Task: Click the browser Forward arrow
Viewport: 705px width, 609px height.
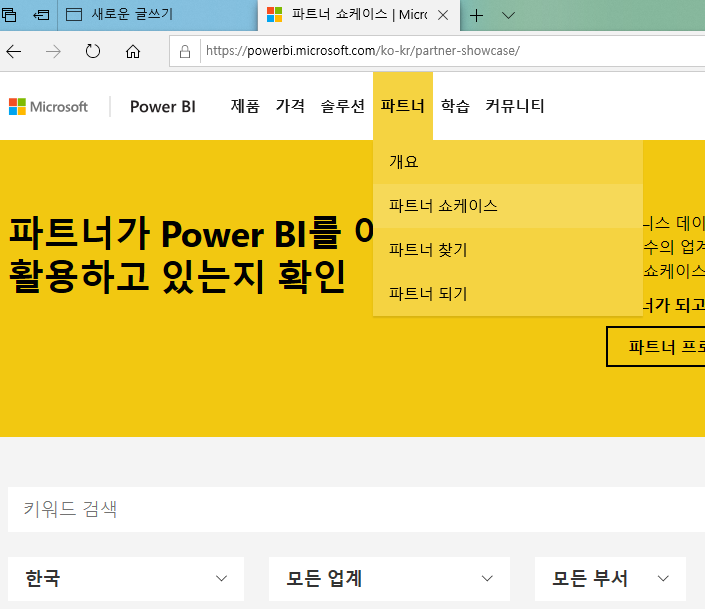Action: pos(53,52)
